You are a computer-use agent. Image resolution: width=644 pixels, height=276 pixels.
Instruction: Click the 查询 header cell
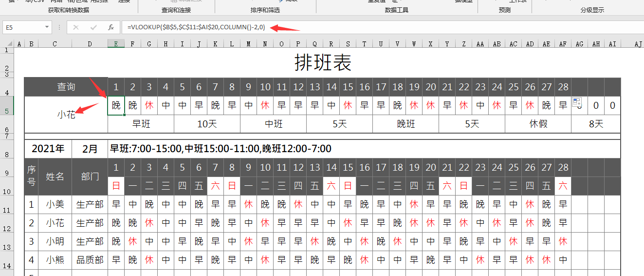tap(66, 87)
